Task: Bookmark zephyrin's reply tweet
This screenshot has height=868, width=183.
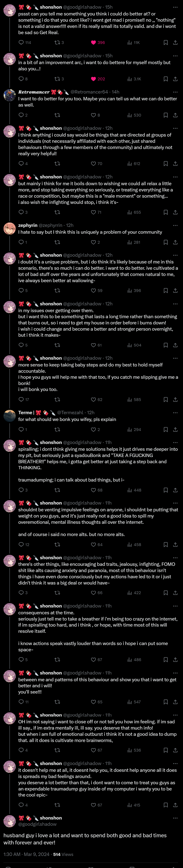Action: tap(165, 242)
